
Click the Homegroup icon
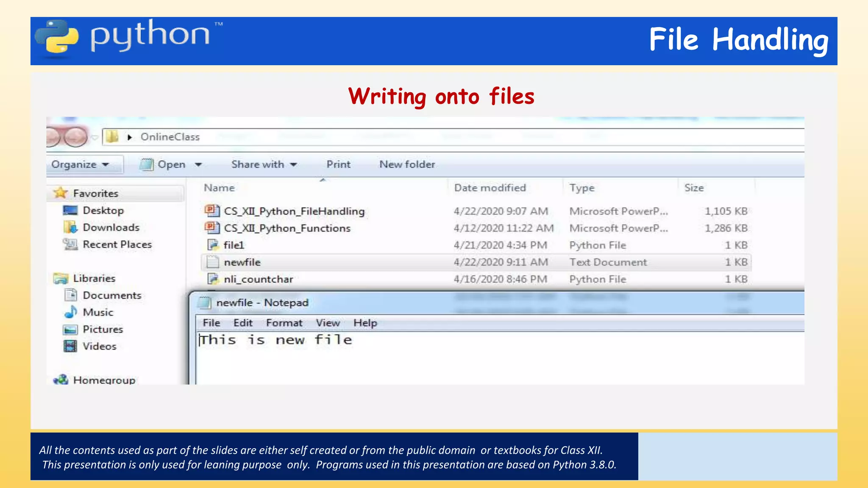click(x=61, y=380)
